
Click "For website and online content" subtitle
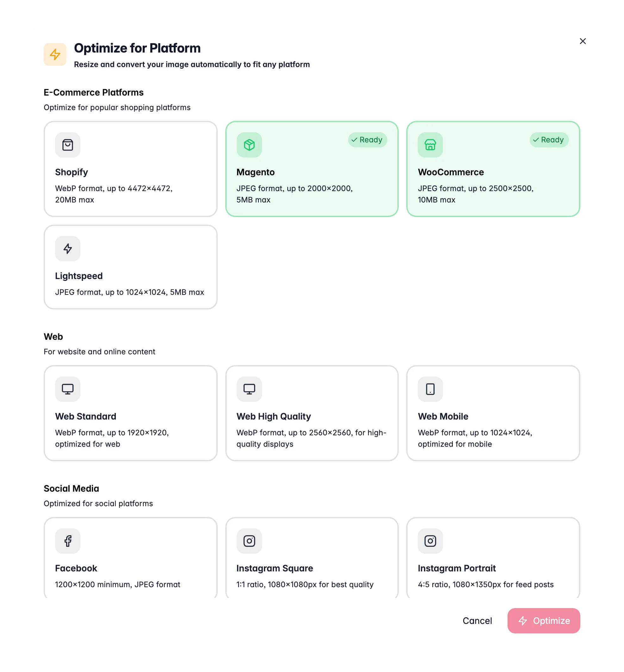99,352
